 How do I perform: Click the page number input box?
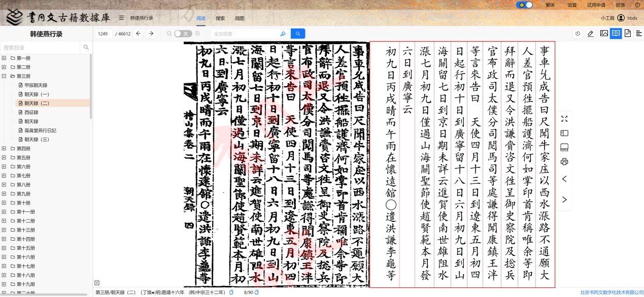[104, 34]
